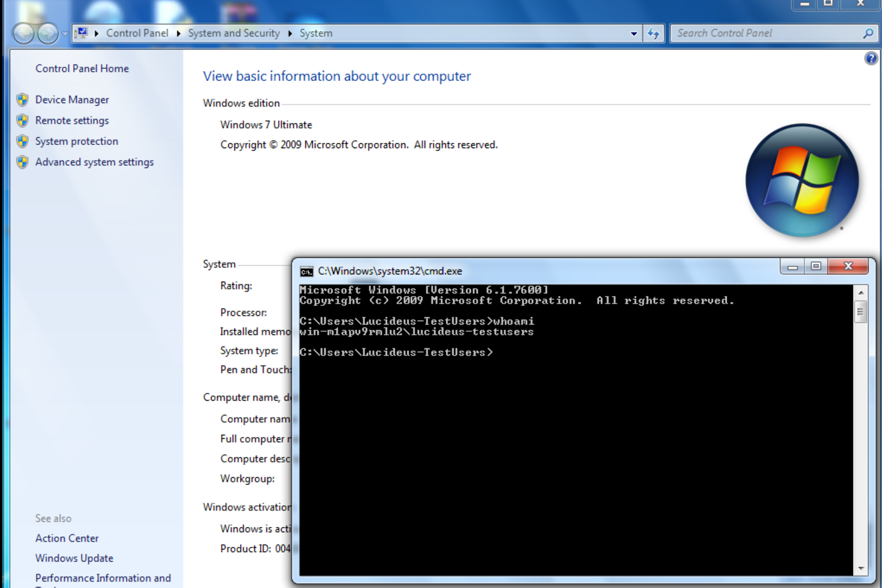The height and width of the screenshot is (588, 882).
Task: Go to Control Panel Home
Action: 82,68
